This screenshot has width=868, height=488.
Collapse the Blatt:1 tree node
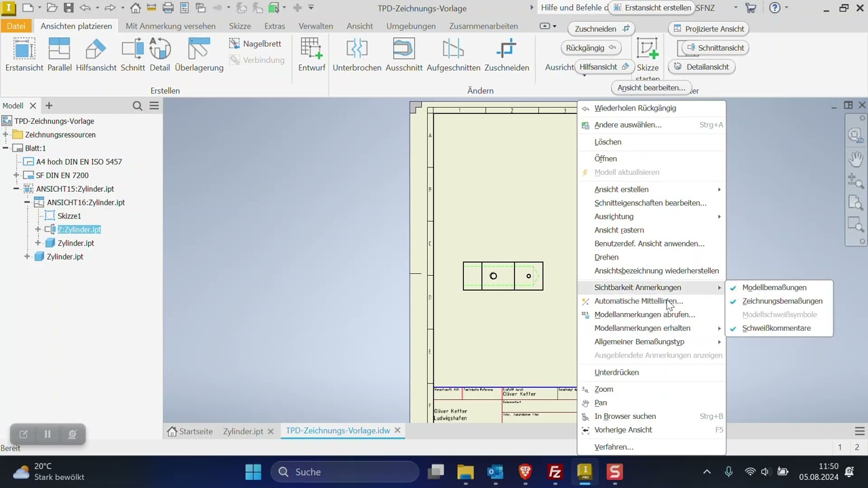pyautogui.click(x=5, y=148)
